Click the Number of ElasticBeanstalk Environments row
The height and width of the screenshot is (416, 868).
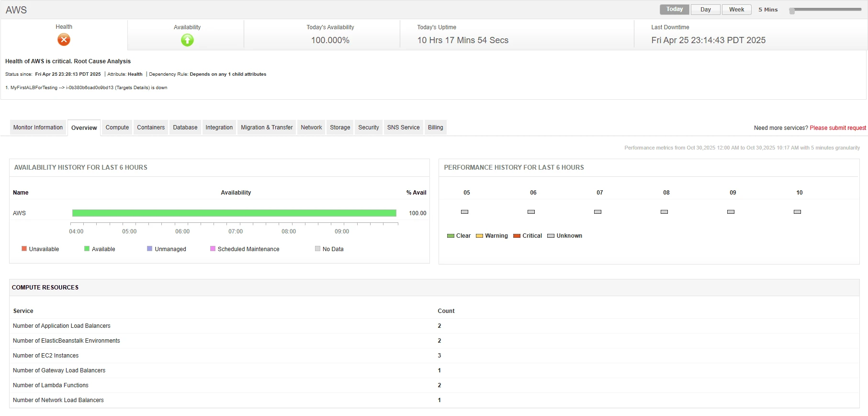(x=434, y=341)
